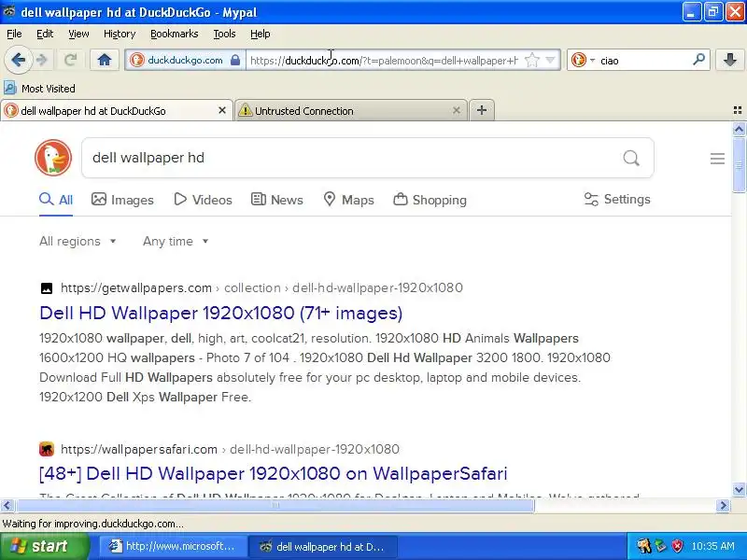Image resolution: width=747 pixels, height=560 pixels.
Task: Click inside the browser address bar URL
Action: [384, 61]
